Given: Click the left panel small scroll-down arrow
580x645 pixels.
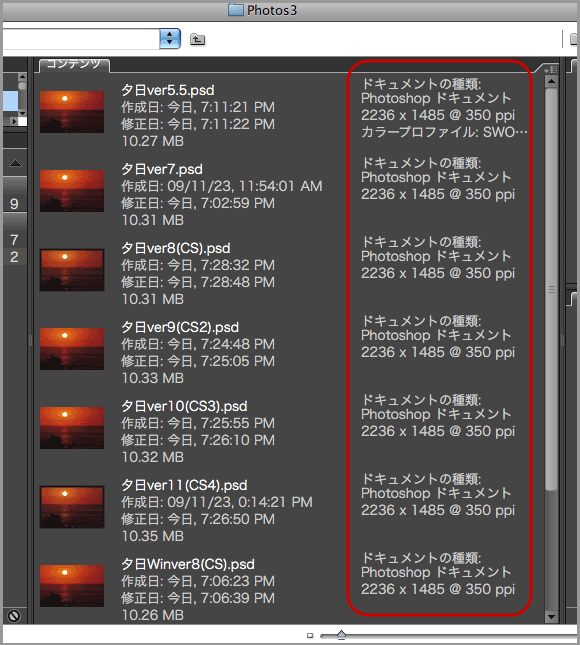Looking at the screenshot, I should (22, 113).
